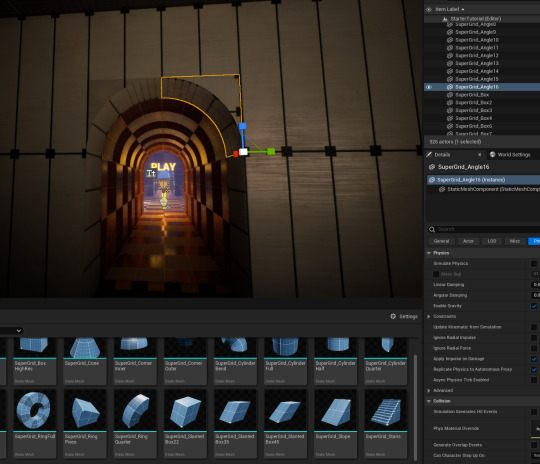
Task: Select the SuperGrid_RingFull asset thumbnail
Action: (x=35, y=411)
